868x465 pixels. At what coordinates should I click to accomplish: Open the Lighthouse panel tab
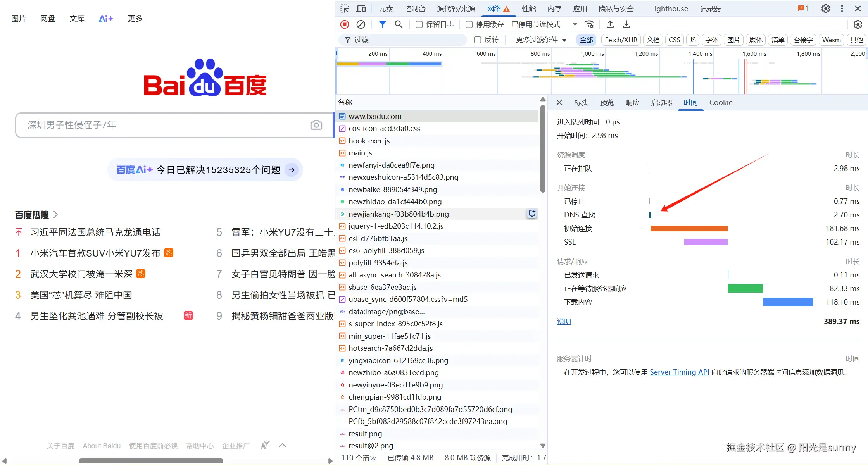pyautogui.click(x=669, y=9)
